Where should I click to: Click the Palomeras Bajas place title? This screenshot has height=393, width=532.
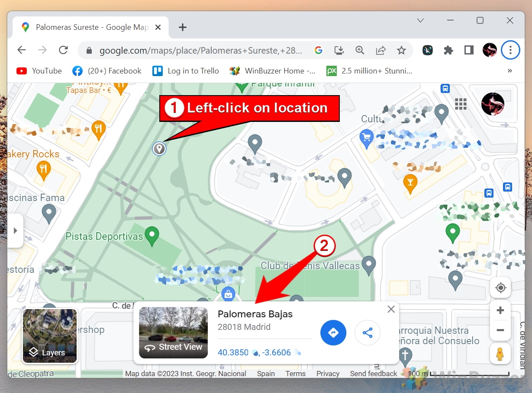point(255,314)
